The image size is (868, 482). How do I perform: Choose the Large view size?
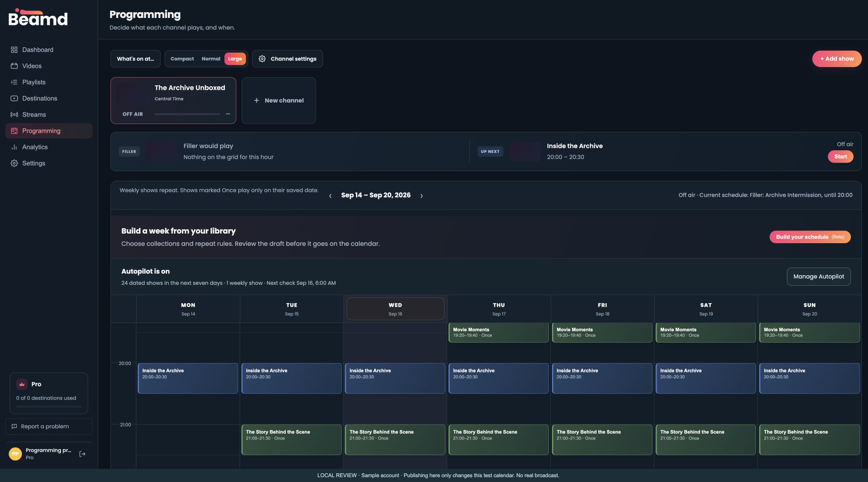tap(235, 59)
